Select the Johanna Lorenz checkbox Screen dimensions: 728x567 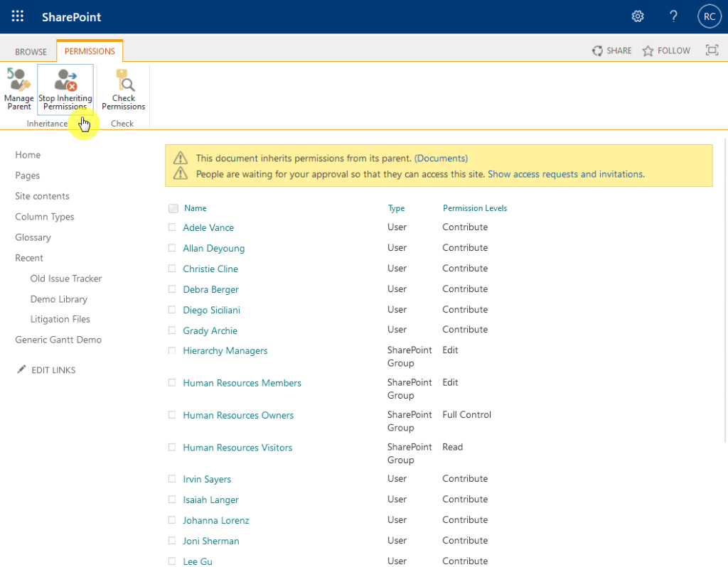point(172,519)
